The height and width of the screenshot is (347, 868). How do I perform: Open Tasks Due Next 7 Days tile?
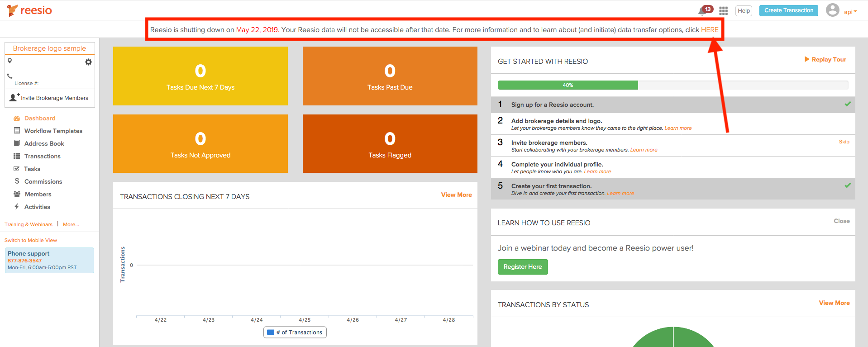(200, 76)
